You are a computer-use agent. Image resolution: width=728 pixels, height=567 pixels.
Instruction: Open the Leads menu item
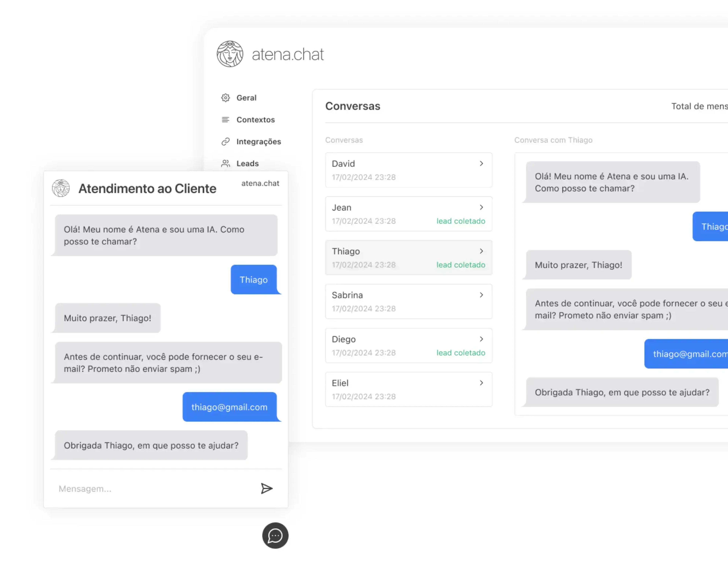[x=248, y=164]
